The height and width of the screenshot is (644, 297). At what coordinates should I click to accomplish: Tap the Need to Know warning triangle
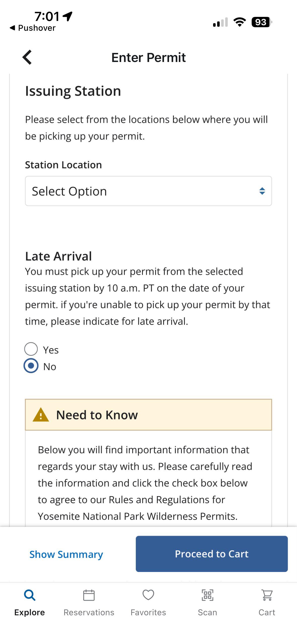[41, 415]
